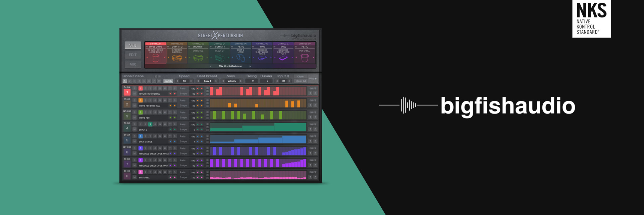Click the Swing value field

253,81
